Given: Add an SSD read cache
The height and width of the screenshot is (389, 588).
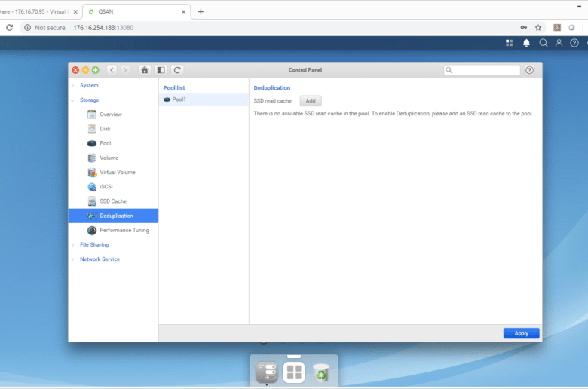Looking at the screenshot, I should (x=311, y=101).
